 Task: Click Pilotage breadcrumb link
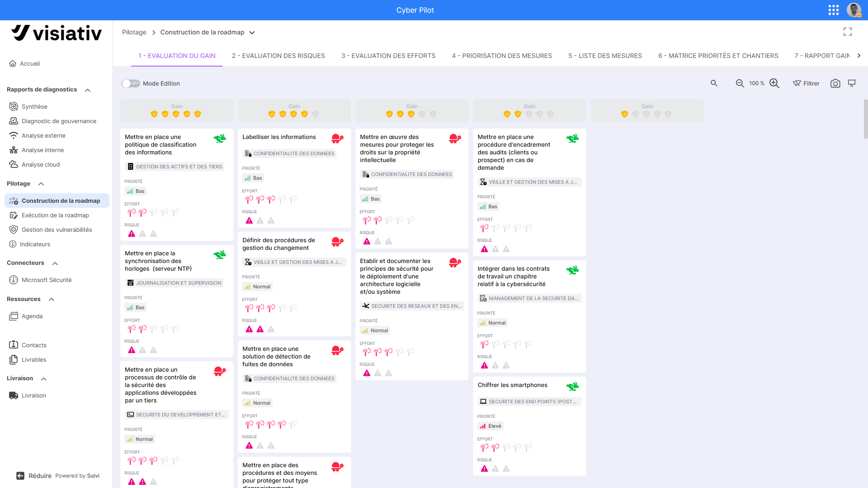click(x=134, y=32)
